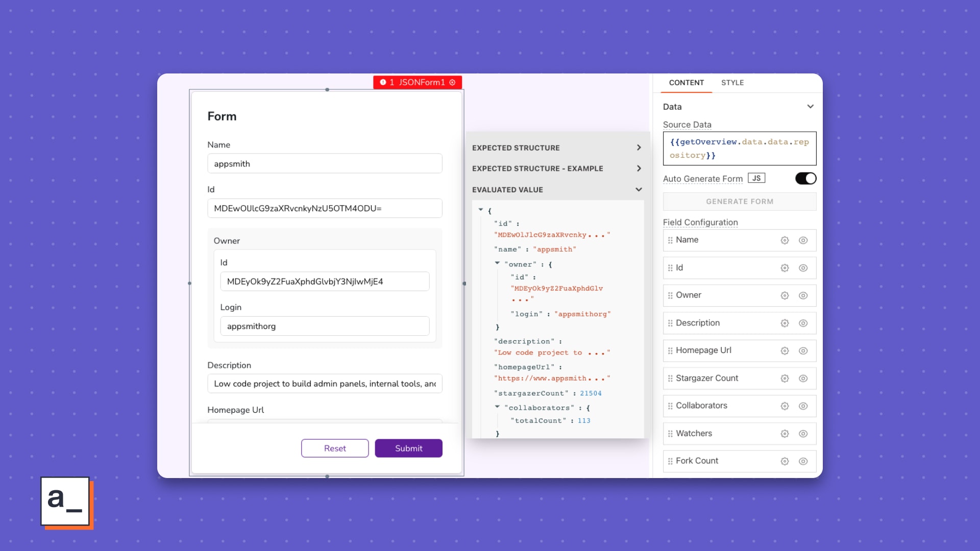Open settings gear for Description field

[x=785, y=323]
